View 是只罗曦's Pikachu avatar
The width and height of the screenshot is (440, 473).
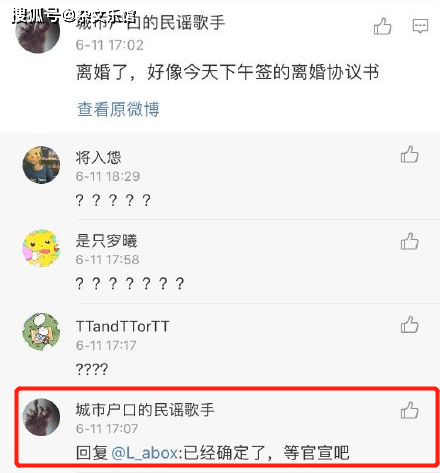[41, 248]
